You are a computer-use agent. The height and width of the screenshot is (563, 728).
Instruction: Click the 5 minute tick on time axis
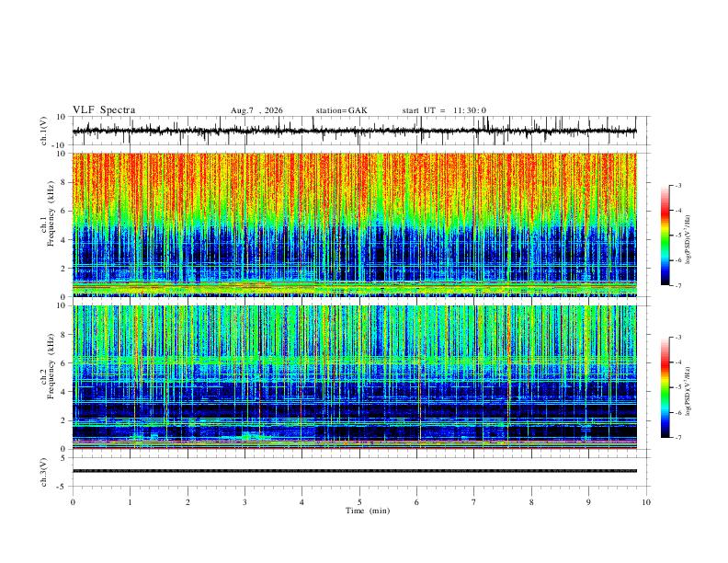click(x=359, y=502)
